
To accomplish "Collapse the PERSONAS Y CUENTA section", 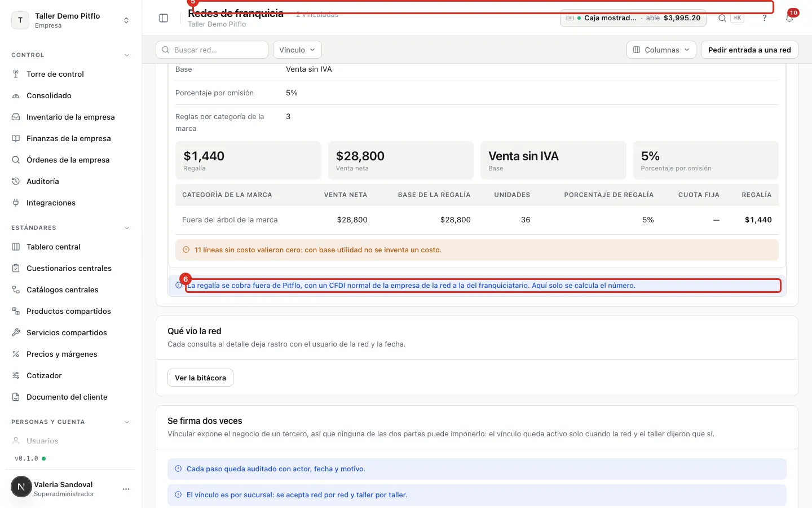I will coord(126,422).
